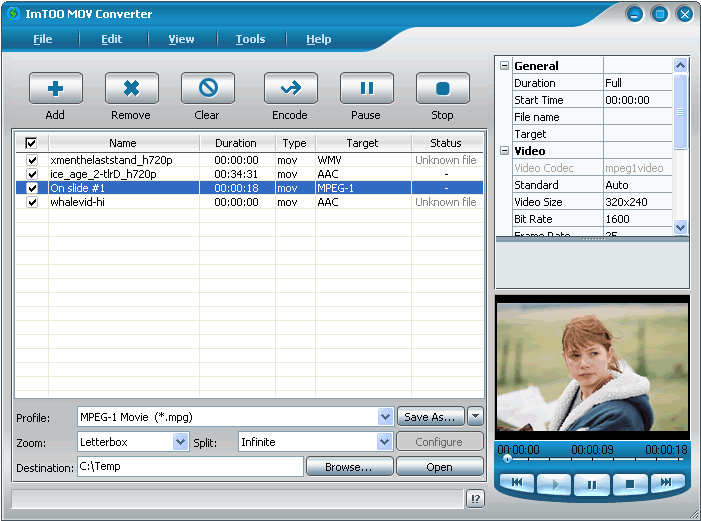Image resolution: width=701 pixels, height=521 pixels.
Task: Toggle checkbox for ice_age_2-tlrD_h720p
Action: [32, 174]
